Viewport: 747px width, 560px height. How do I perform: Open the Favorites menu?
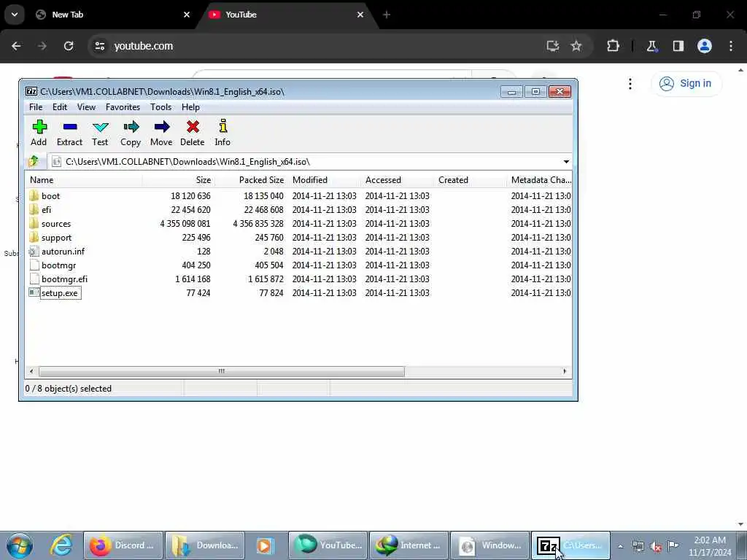tap(123, 107)
